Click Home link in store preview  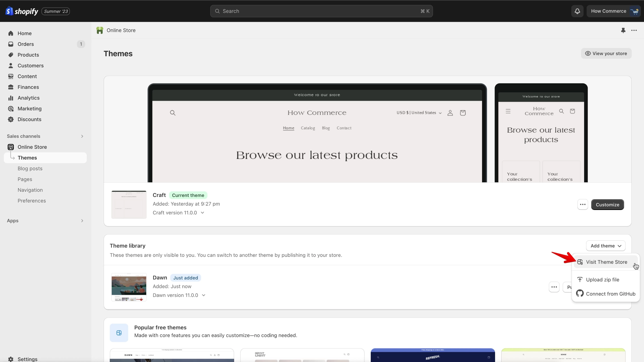288,128
